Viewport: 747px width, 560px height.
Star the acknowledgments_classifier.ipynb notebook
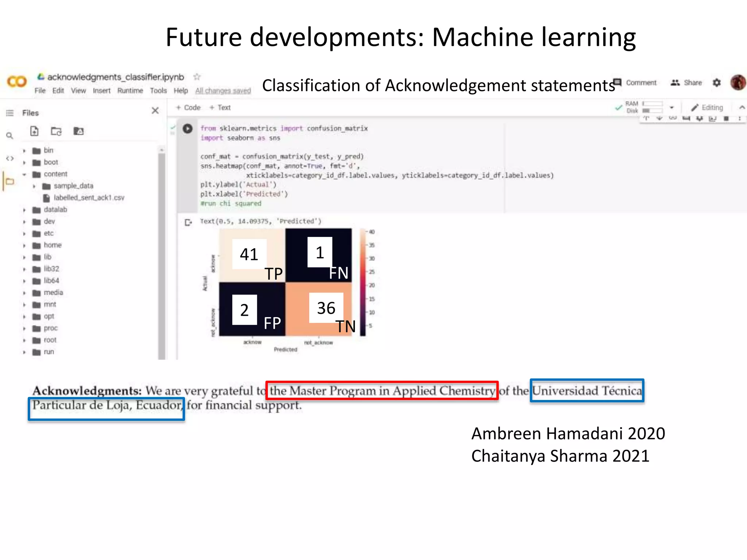[x=197, y=77]
